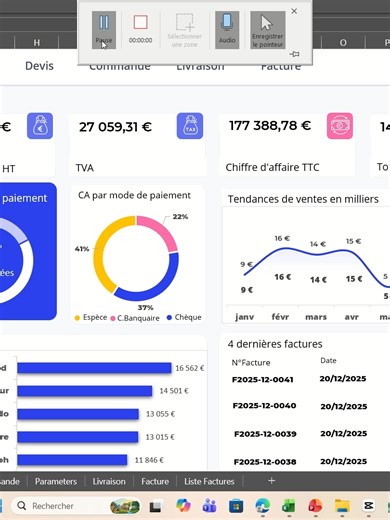Viewport: 390px width, 520px height.
Task: Click the janv axis label
Action: (x=245, y=317)
